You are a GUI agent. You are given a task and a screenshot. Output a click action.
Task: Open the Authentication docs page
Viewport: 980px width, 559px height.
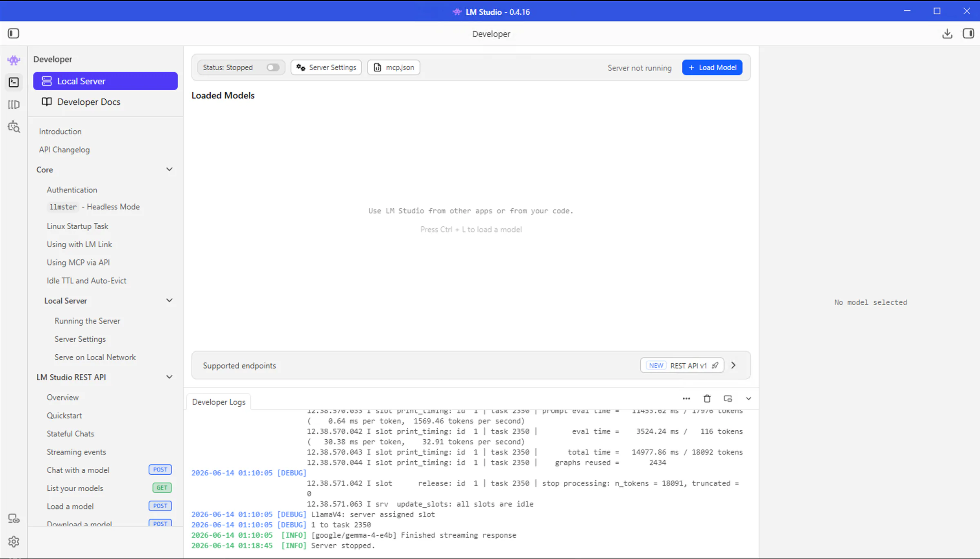72,190
